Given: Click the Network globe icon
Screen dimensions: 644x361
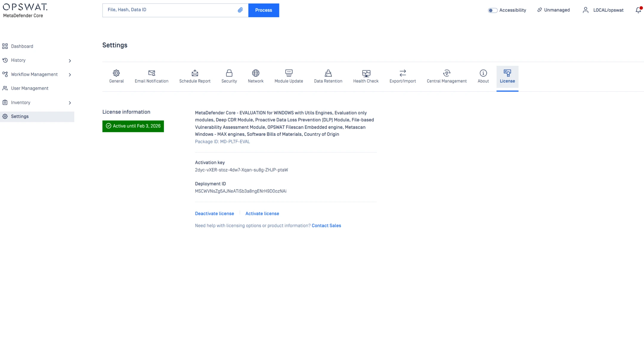Looking at the screenshot, I should (256, 73).
